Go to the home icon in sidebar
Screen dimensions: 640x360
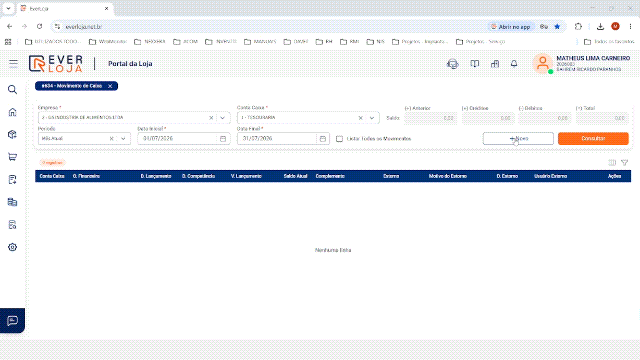13,112
